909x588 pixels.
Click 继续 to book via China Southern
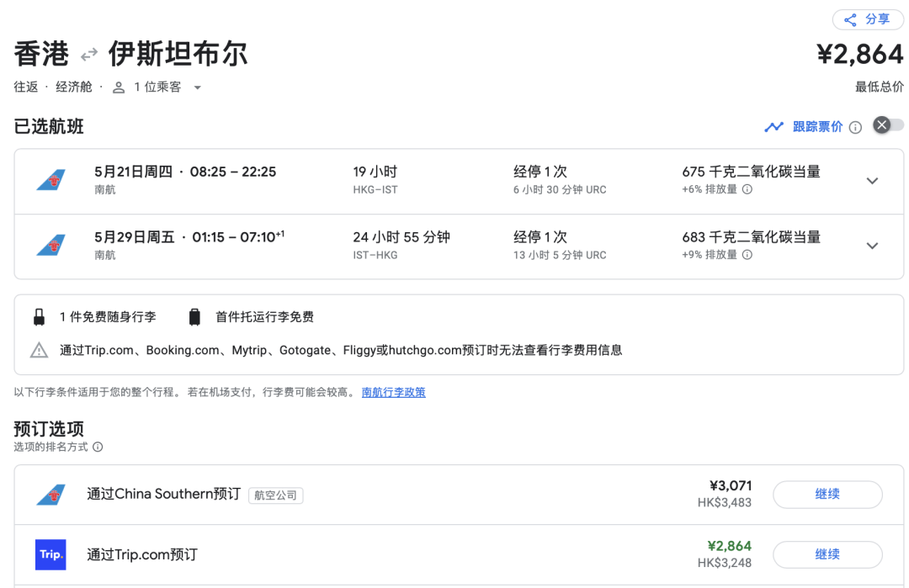tap(827, 495)
